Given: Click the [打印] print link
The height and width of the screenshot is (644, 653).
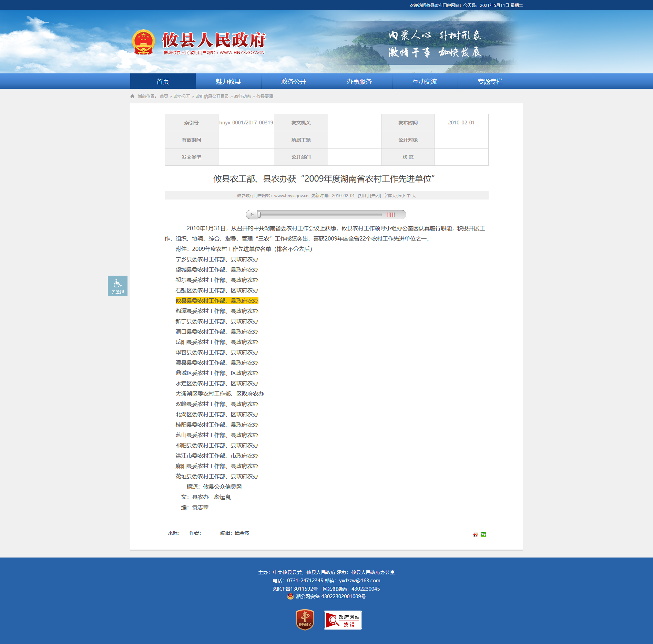Looking at the screenshot, I should click(363, 196).
